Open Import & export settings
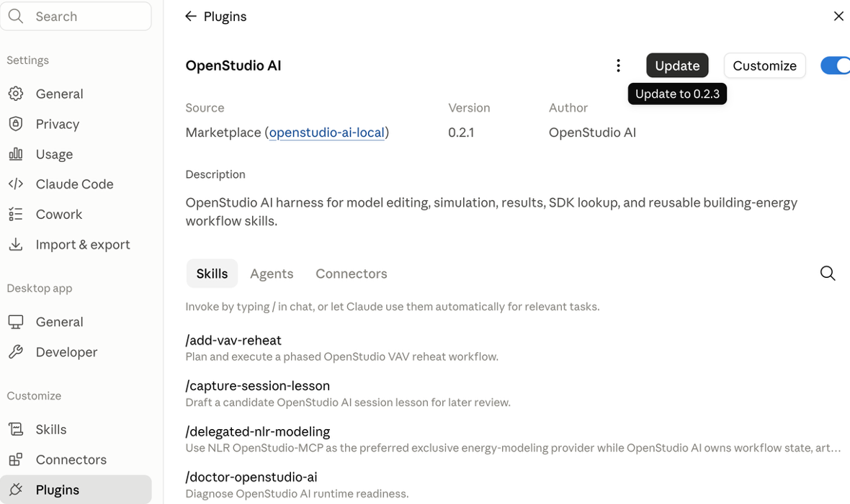 76,244
